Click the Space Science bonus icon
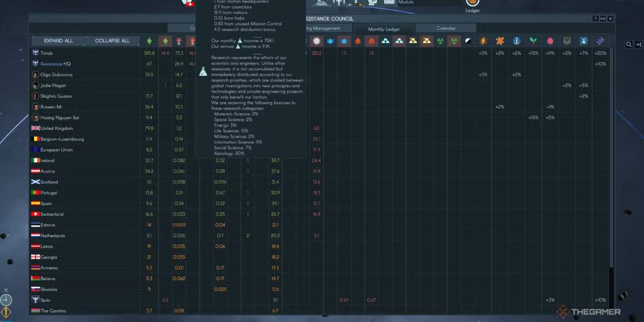The image size is (644, 322). (x=517, y=41)
